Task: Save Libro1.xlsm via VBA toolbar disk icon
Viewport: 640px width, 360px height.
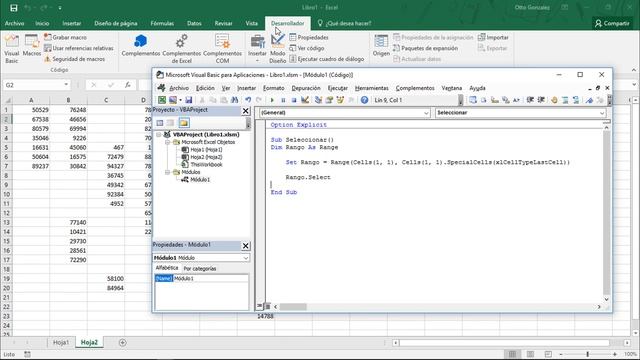Action: coord(189,100)
